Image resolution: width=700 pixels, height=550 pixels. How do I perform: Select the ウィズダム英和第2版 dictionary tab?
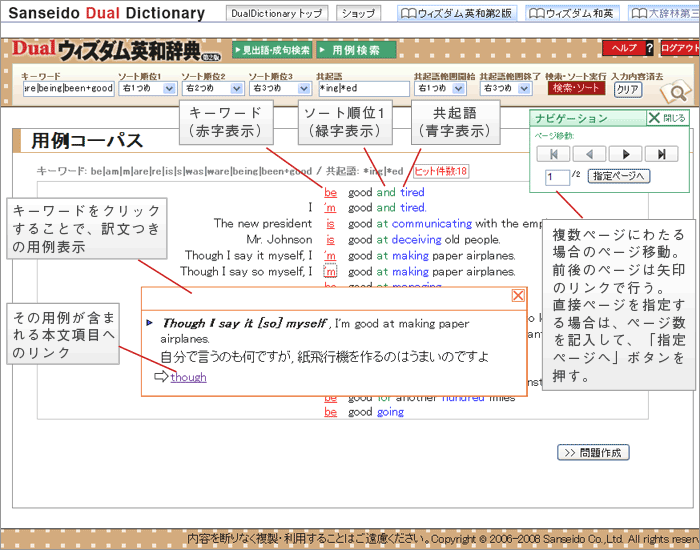(x=457, y=14)
